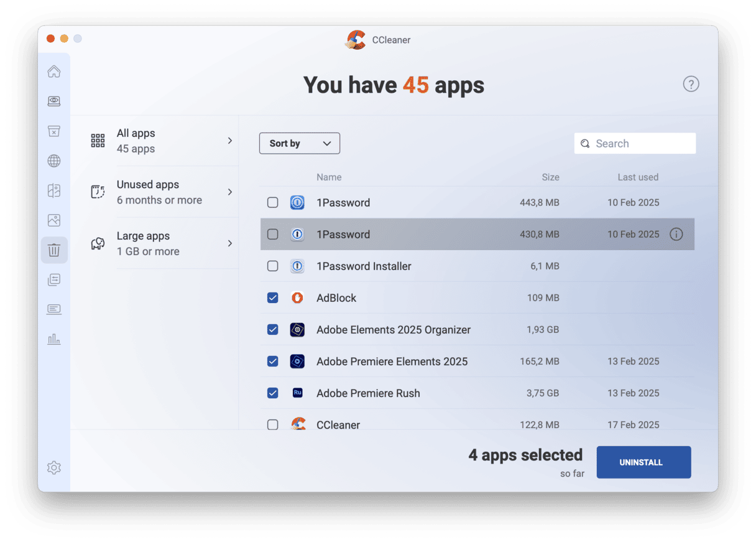Click the Large apps elephant icon

[98, 243]
